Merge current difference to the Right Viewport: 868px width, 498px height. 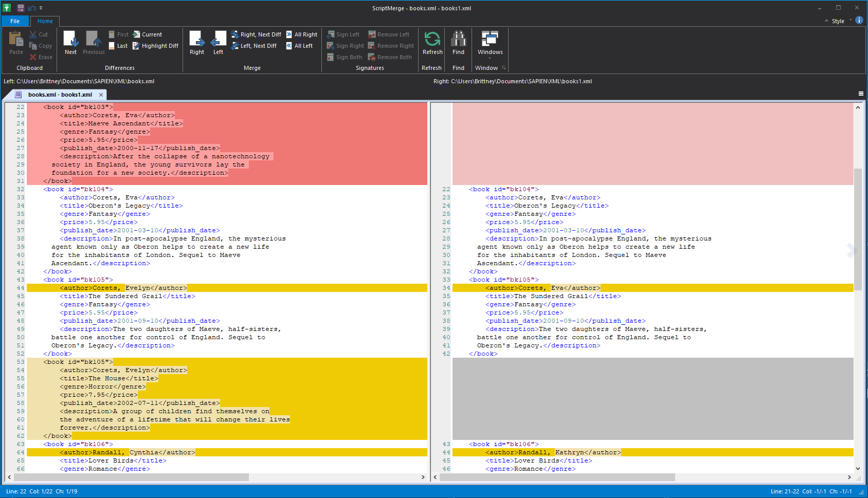tap(197, 43)
